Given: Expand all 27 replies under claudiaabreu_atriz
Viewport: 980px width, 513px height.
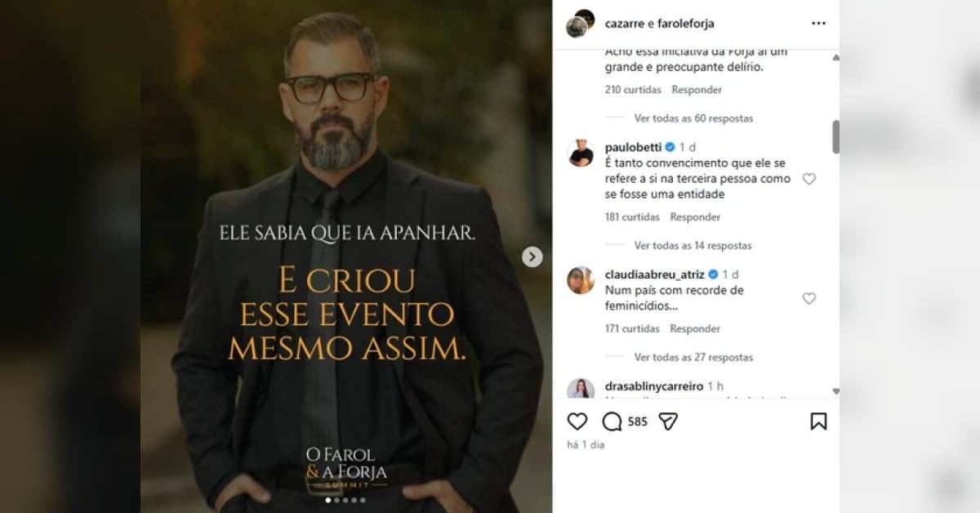Looking at the screenshot, I should tap(693, 358).
